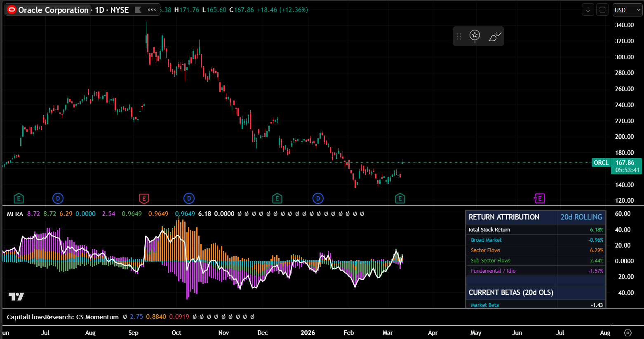Click the 6.18% total return value
The image size is (644, 339).
(x=597, y=230)
